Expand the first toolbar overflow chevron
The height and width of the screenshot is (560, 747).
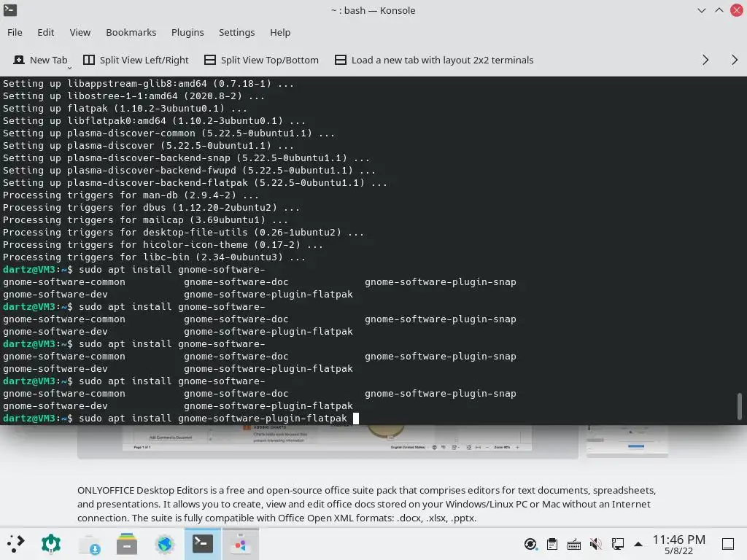tap(705, 60)
